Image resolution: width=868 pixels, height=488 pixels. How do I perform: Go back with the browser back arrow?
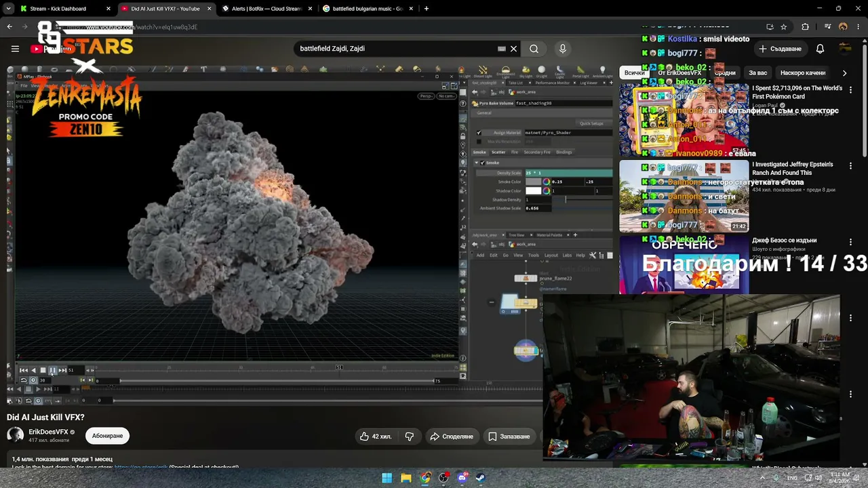(9, 27)
